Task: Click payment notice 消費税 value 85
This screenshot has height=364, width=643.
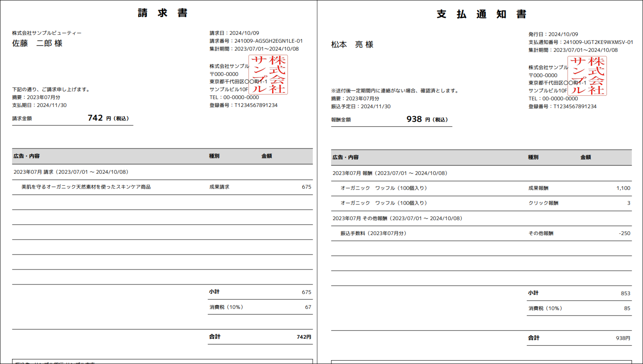Action: (x=627, y=308)
